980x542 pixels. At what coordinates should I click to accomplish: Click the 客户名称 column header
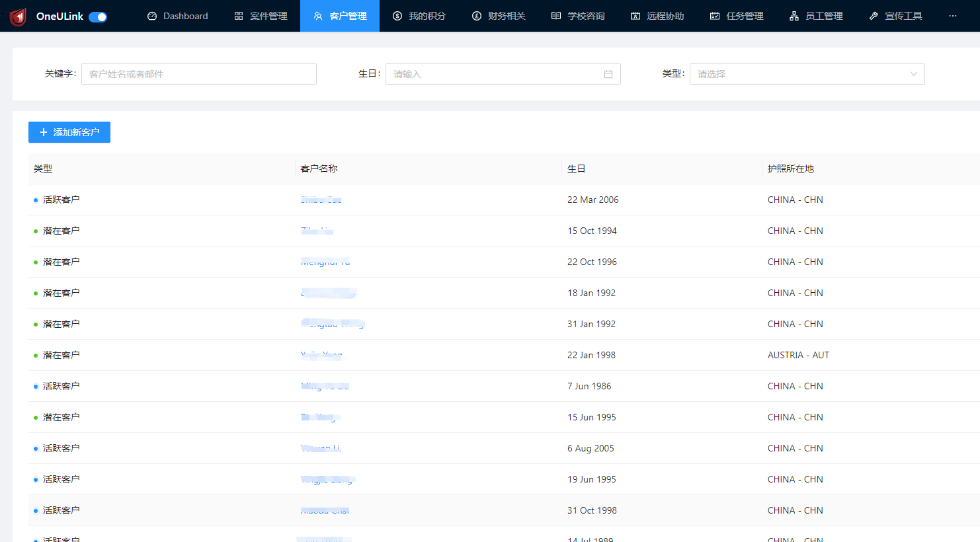coord(319,169)
